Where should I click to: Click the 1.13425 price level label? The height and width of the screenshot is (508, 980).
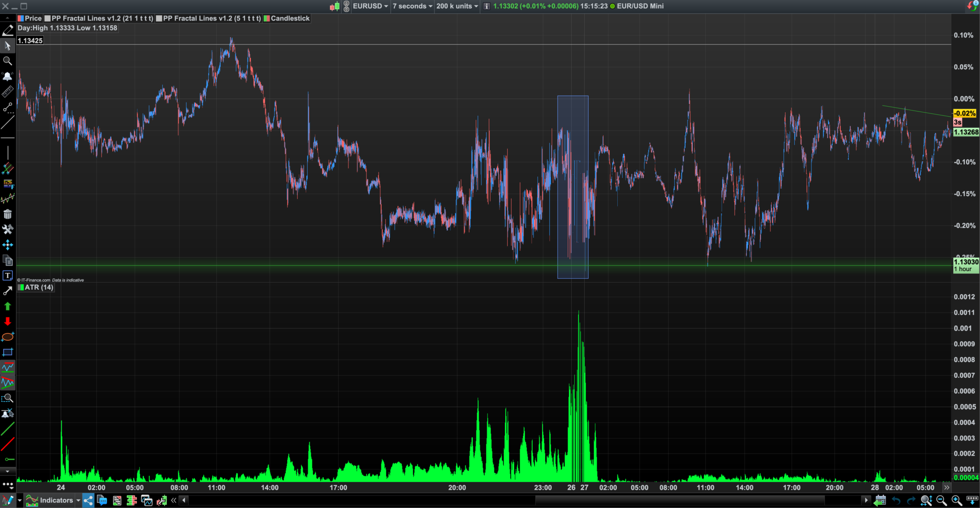(x=30, y=41)
